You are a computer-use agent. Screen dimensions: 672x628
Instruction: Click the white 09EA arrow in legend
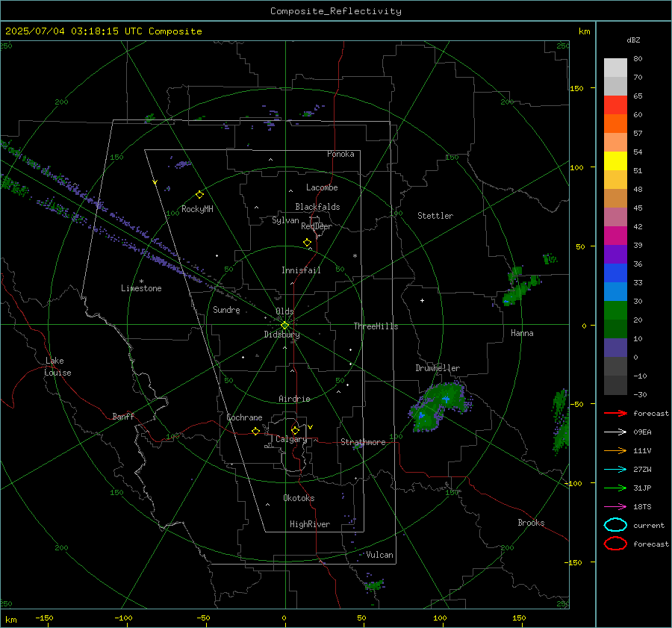click(x=615, y=432)
